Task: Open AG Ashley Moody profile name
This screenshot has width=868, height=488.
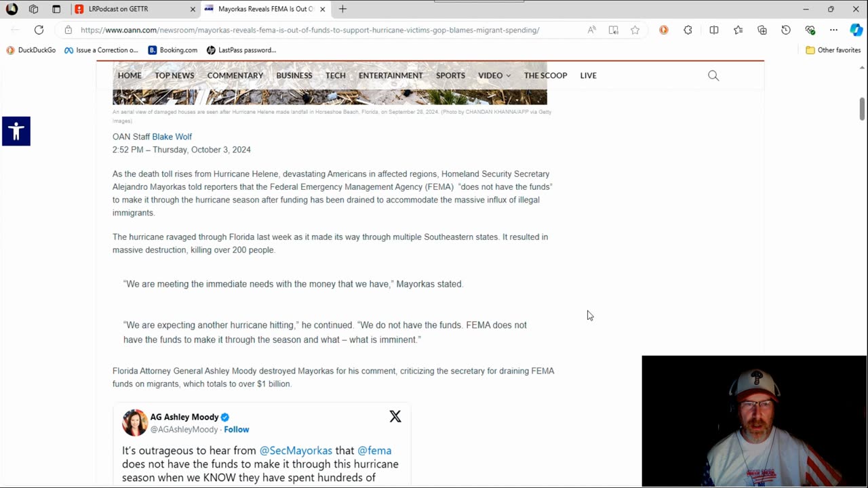Action: (184, 417)
